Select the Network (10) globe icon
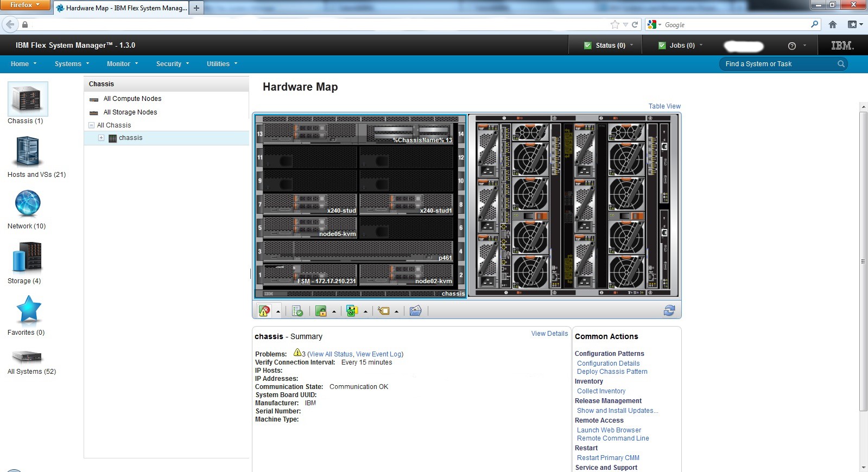 click(x=28, y=204)
